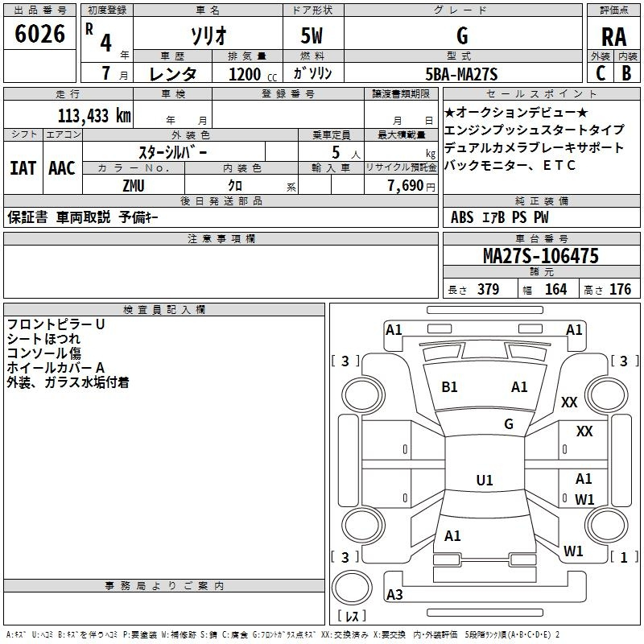Select the エンジンプッシュスタートタイプ line
Screen dimensions: 644x644
tap(534, 130)
